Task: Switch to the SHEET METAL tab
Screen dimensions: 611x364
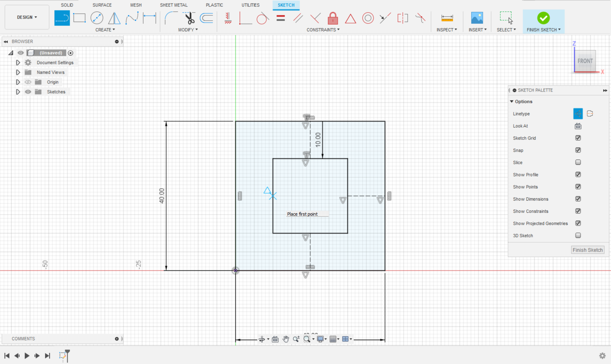Action: pos(174,5)
